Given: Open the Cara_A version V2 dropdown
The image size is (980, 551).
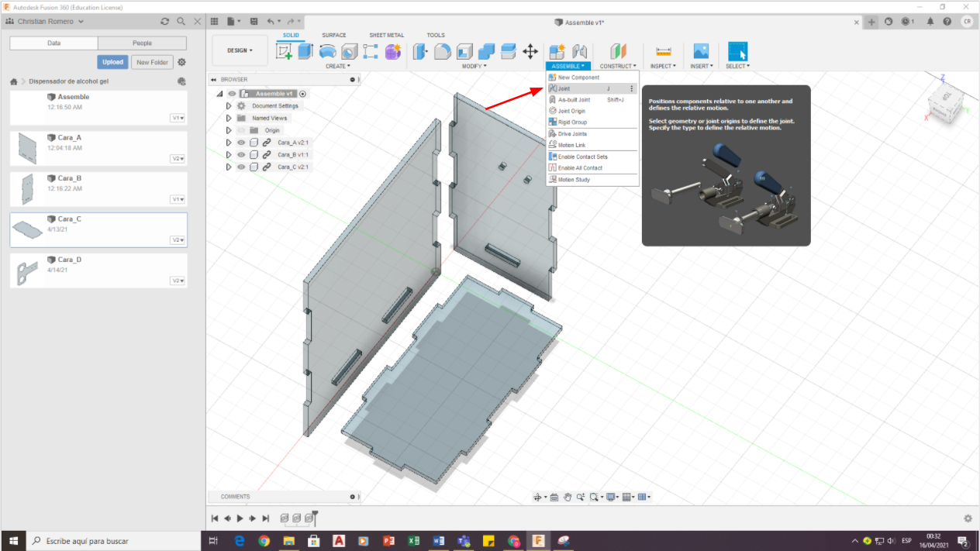Looking at the screenshot, I should 178,158.
